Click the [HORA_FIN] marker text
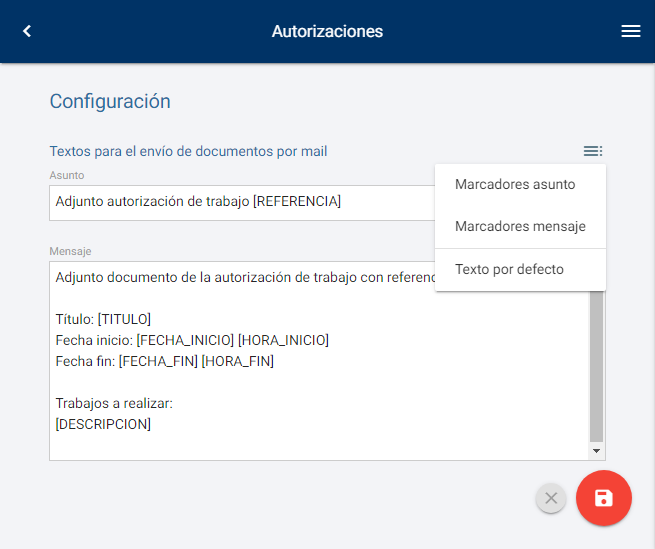 coord(237,361)
